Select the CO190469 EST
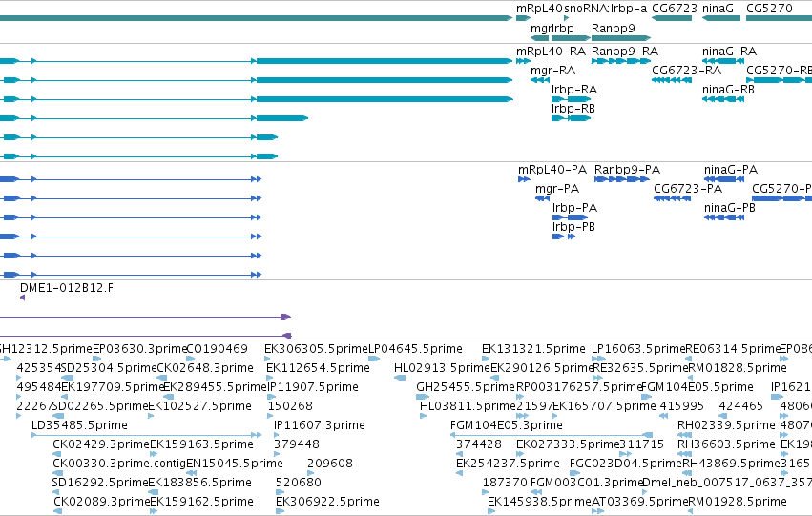The height and width of the screenshot is (516, 812). 190,359
